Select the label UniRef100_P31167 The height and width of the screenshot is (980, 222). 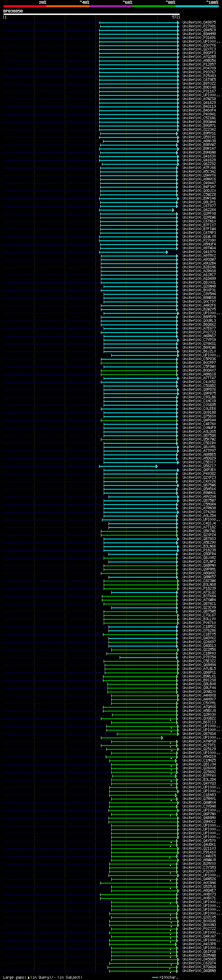point(199,91)
